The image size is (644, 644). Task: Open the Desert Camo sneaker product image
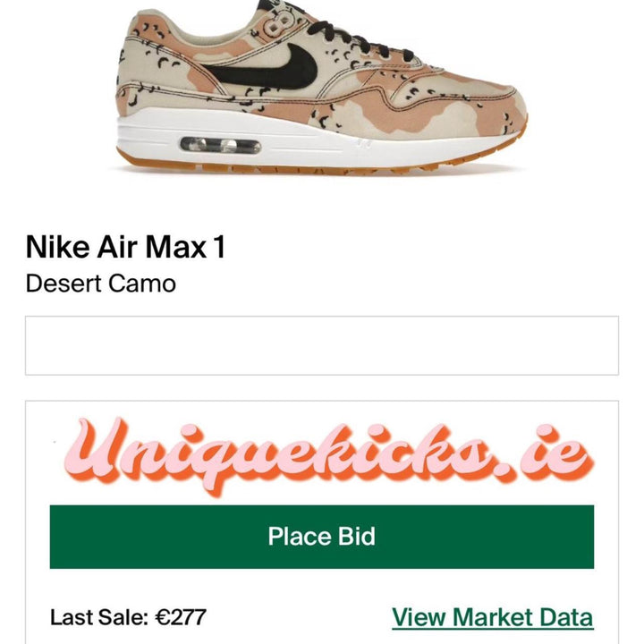[x=322, y=88]
